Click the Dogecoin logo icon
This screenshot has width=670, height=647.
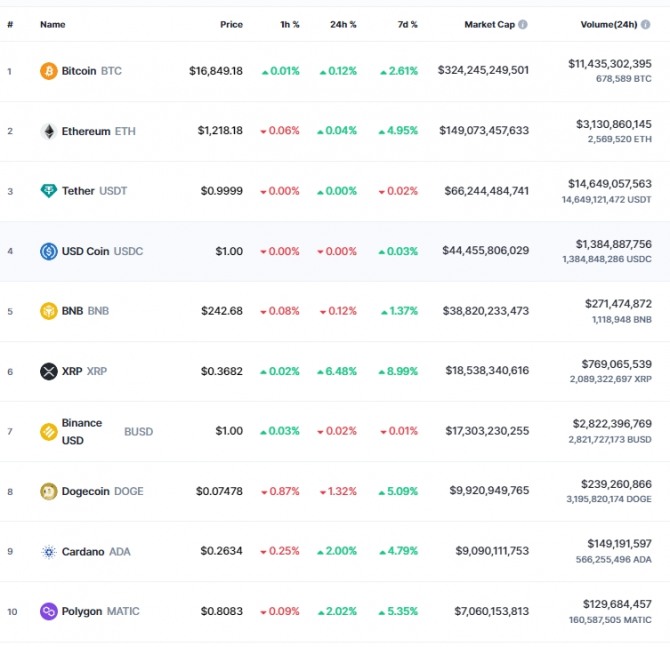(48, 491)
